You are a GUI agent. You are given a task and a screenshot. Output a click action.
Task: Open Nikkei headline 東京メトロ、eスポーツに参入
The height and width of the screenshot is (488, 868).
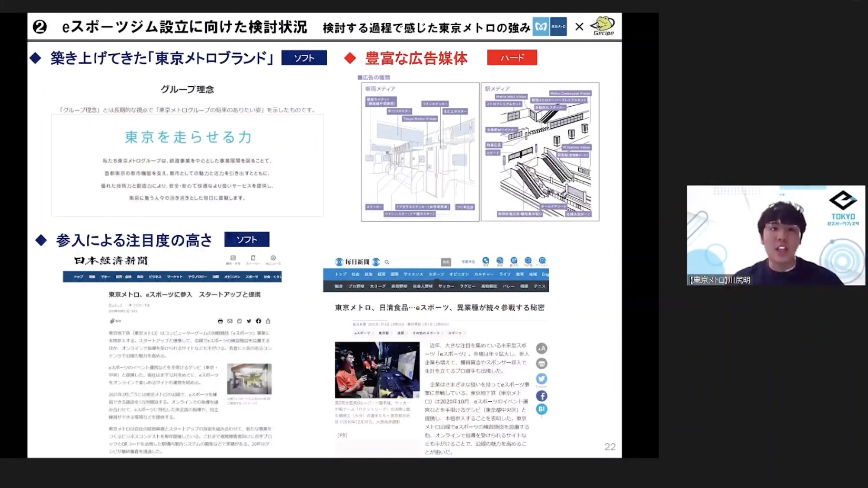(185, 294)
